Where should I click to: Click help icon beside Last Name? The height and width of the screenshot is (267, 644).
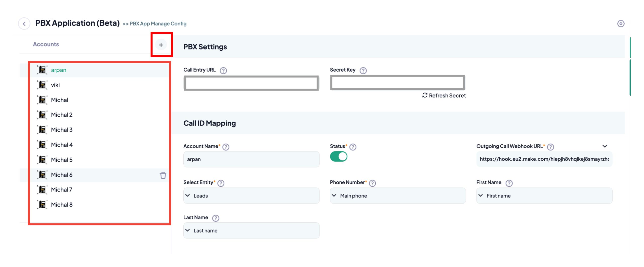(x=216, y=218)
